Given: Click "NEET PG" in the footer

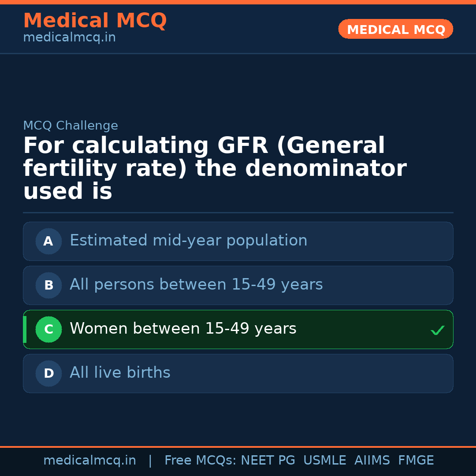Looking at the screenshot, I should click(x=268, y=461).
